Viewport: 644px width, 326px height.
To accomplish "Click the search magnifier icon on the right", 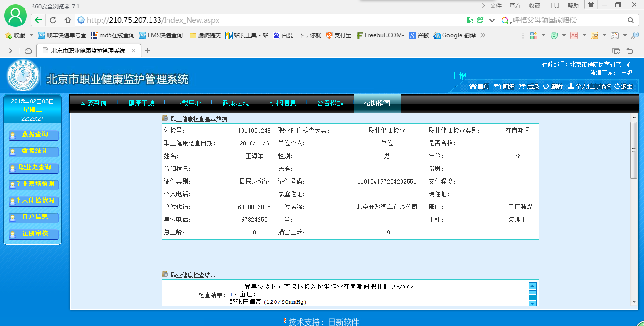I will click(x=630, y=20).
